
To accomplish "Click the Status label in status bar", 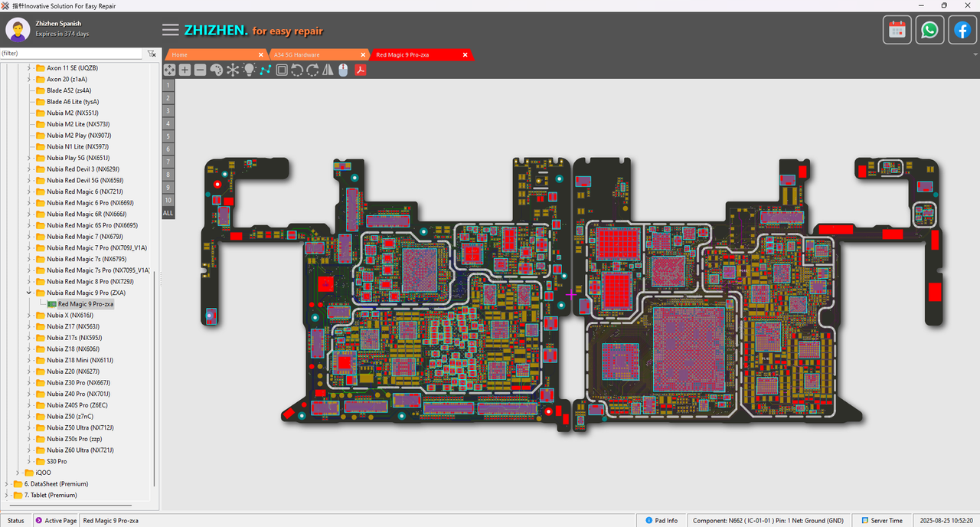I will 15,521.
